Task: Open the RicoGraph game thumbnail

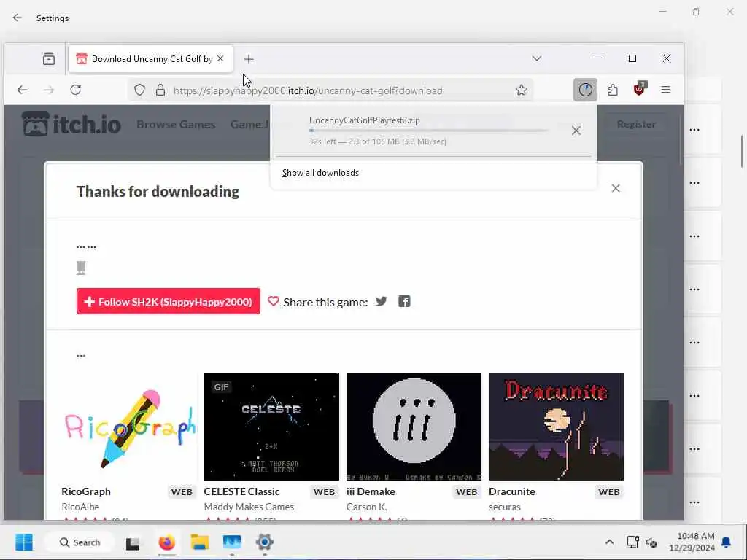Action: 129,427
